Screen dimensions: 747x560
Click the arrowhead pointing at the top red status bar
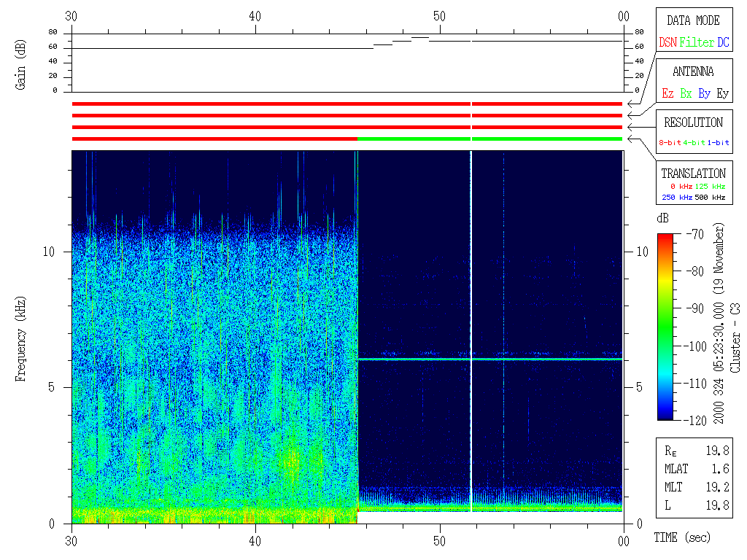(x=630, y=104)
